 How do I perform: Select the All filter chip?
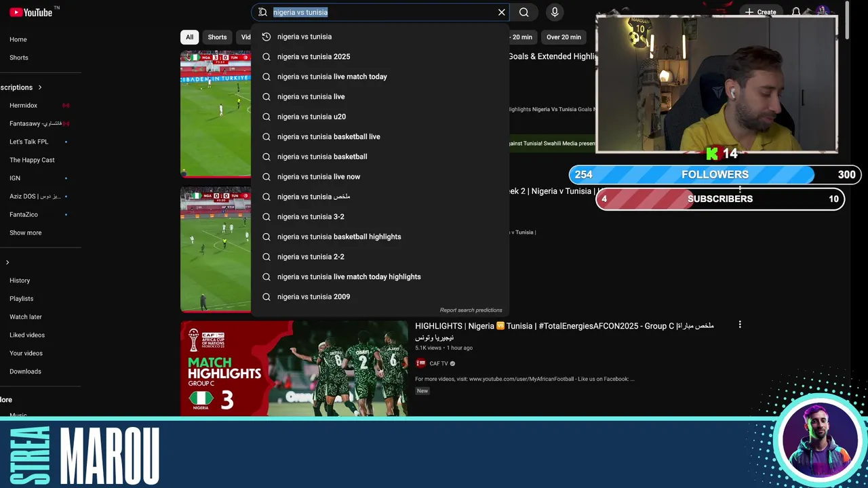coord(189,37)
